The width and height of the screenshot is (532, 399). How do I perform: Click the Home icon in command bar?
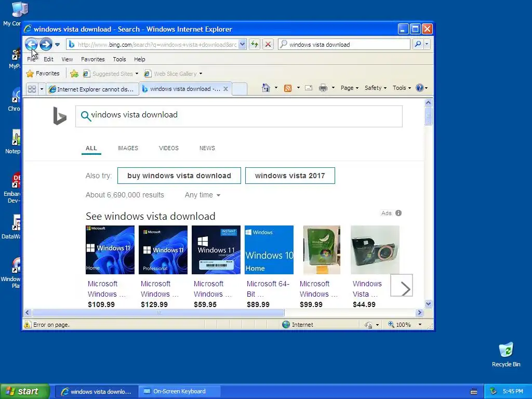(265, 88)
